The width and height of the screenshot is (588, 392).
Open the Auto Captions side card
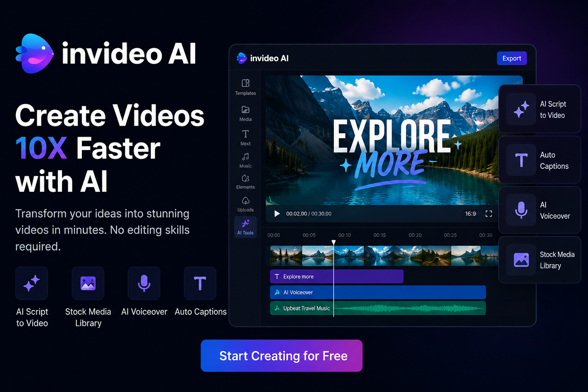coord(540,160)
